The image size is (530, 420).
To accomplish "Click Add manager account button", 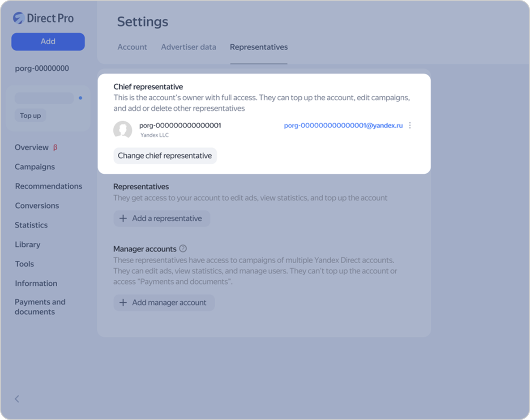I will pos(164,303).
